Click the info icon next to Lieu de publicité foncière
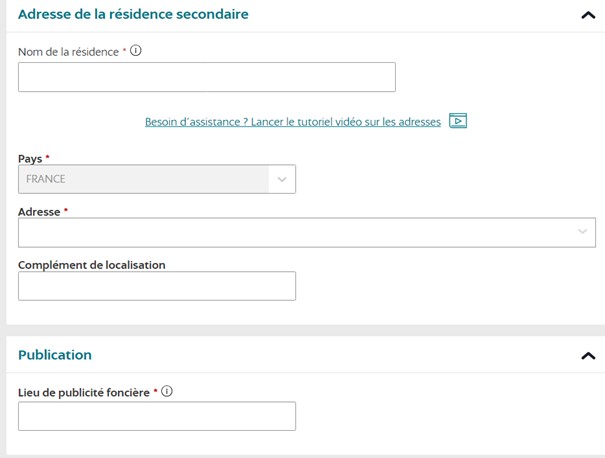605x458 pixels. point(167,391)
